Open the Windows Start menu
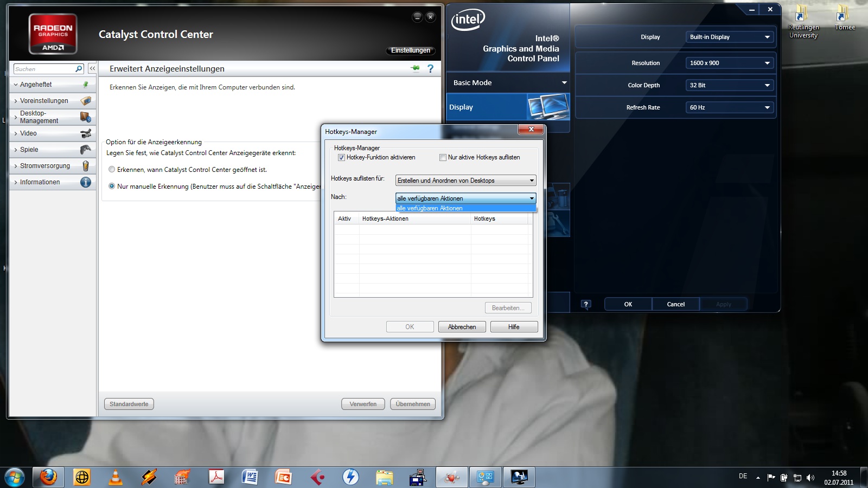 click(x=14, y=477)
